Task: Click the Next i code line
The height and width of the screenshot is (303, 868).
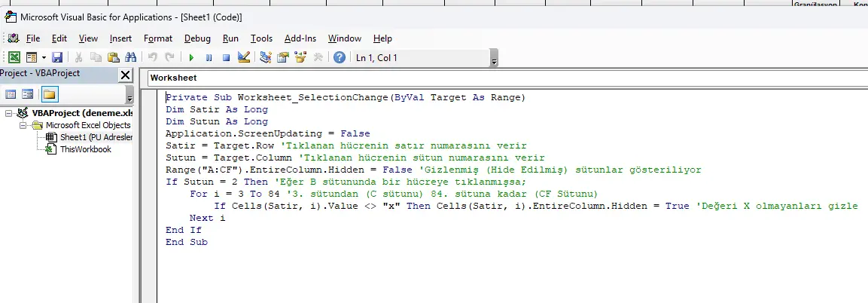Action: coord(207,219)
